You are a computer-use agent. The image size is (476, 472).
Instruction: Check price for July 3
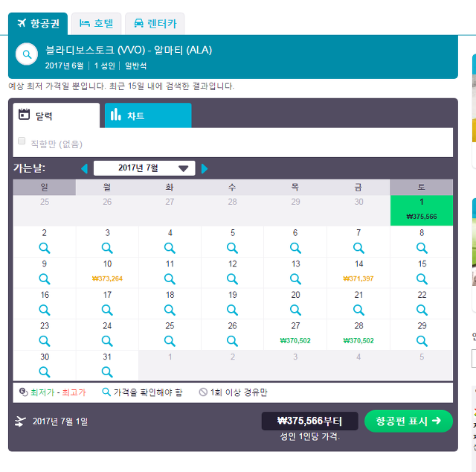point(107,248)
